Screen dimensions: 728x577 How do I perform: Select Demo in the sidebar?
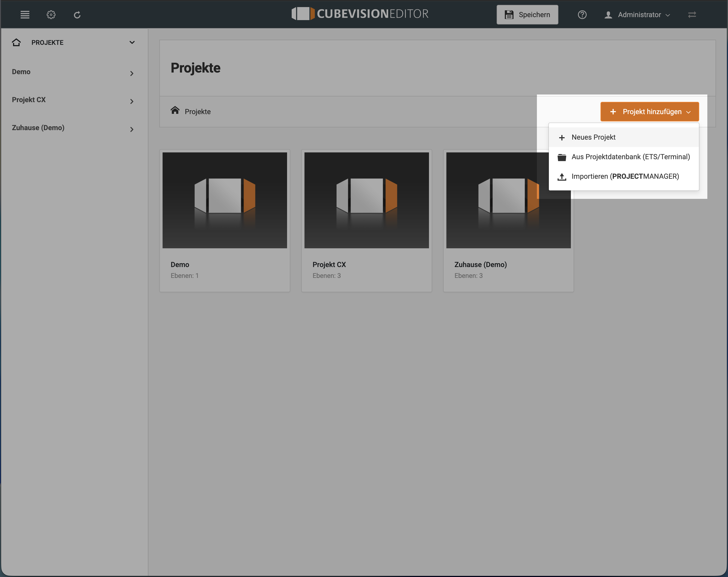(x=21, y=71)
